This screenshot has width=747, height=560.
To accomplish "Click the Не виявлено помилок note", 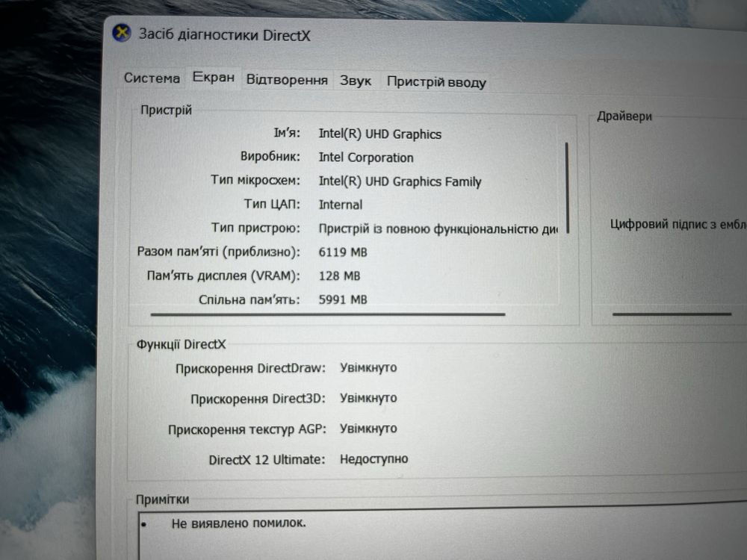I will [239, 523].
